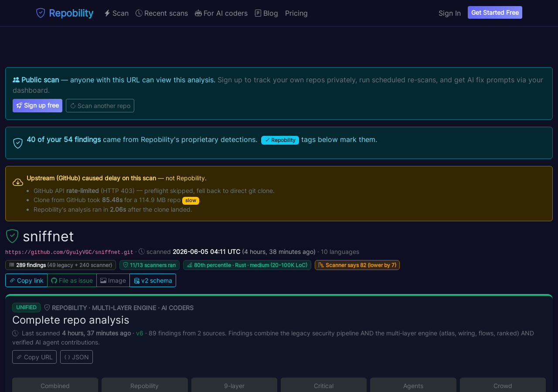Open the Scan nav item
Viewport: 558px width, 392px height.
[x=116, y=13]
